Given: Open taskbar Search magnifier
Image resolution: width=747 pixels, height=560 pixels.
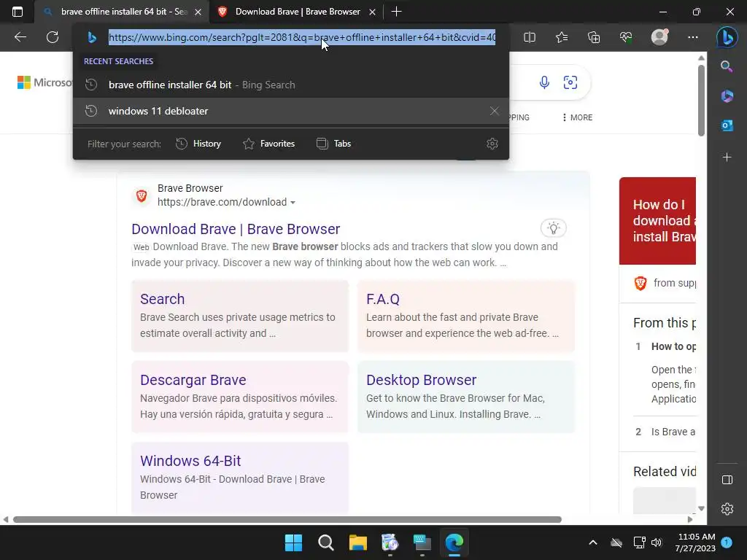Looking at the screenshot, I should (x=326, y=542).
